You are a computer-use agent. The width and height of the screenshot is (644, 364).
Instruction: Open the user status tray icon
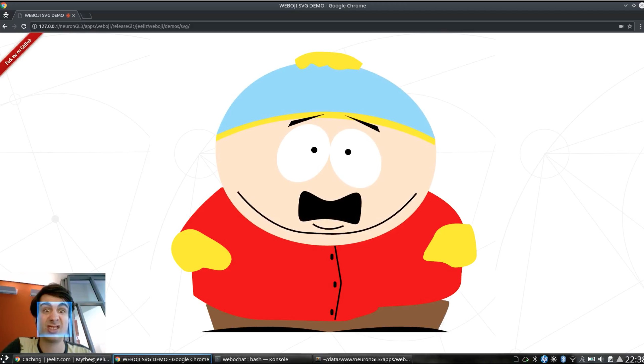[582, 359]
